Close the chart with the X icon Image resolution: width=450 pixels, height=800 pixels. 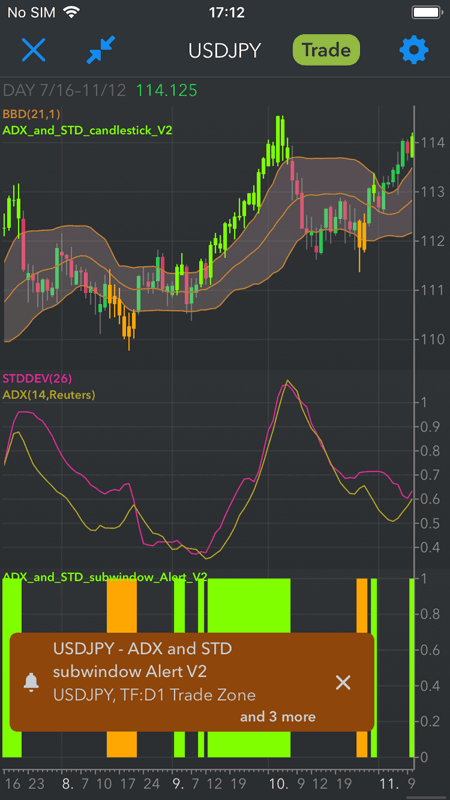pyautogui.click(x=34, y=50)
